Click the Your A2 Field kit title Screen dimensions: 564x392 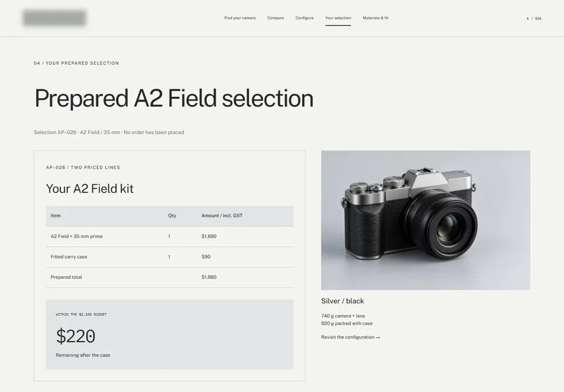click(89, 189)
